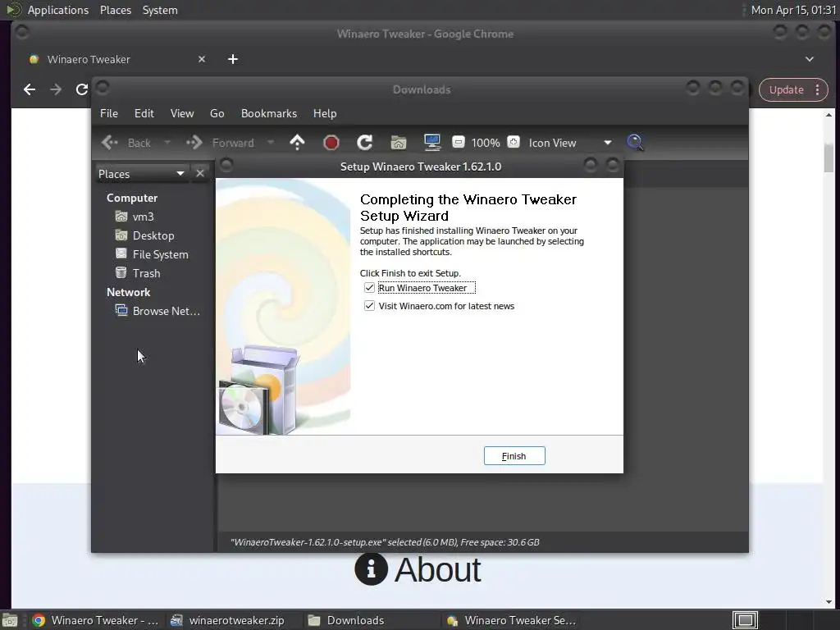Click the 100% zoom level label

tap(486, 143)
